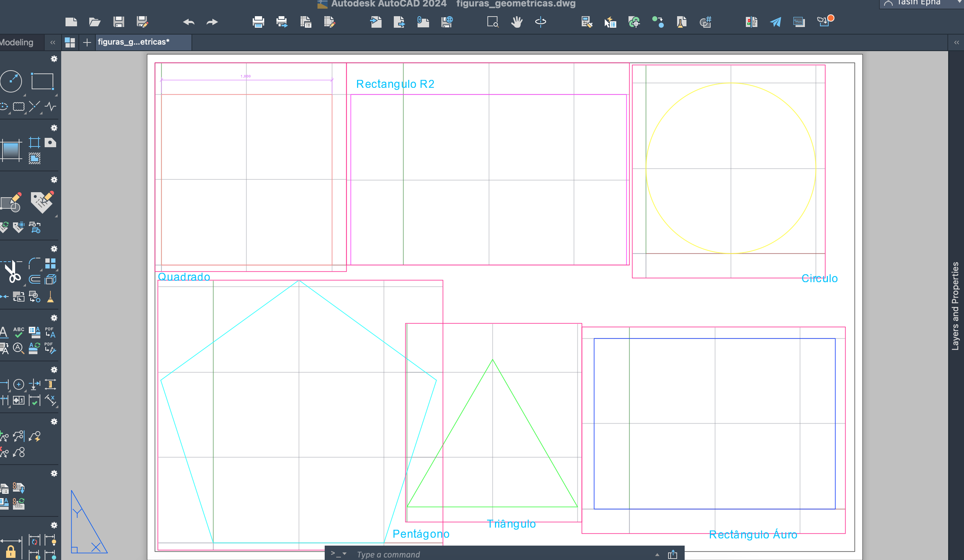Open settings gear above the text tools panel
The width and height of the screenshot is (964, 560).
coord(54,318)
